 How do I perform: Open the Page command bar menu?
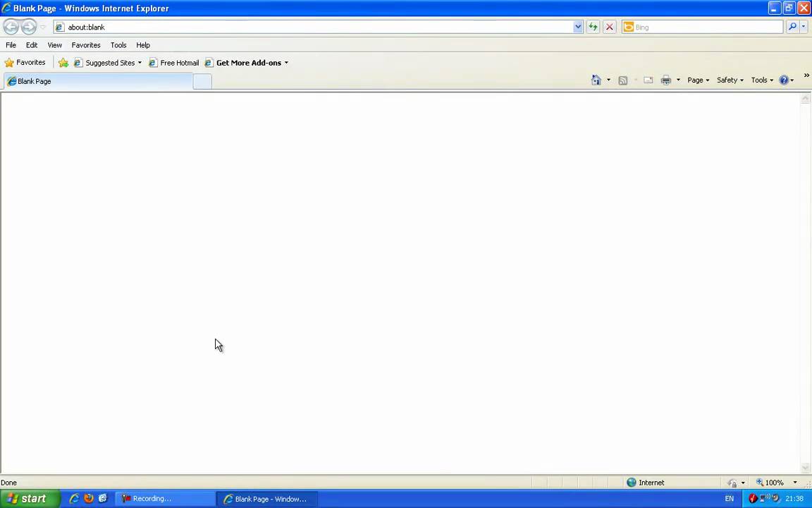point(698,80)
